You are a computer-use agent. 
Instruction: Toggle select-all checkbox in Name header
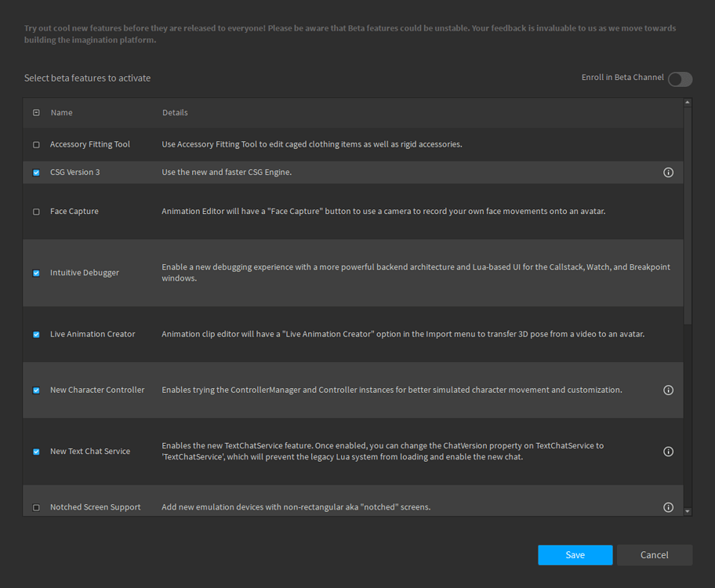click(x=37, y=113)
